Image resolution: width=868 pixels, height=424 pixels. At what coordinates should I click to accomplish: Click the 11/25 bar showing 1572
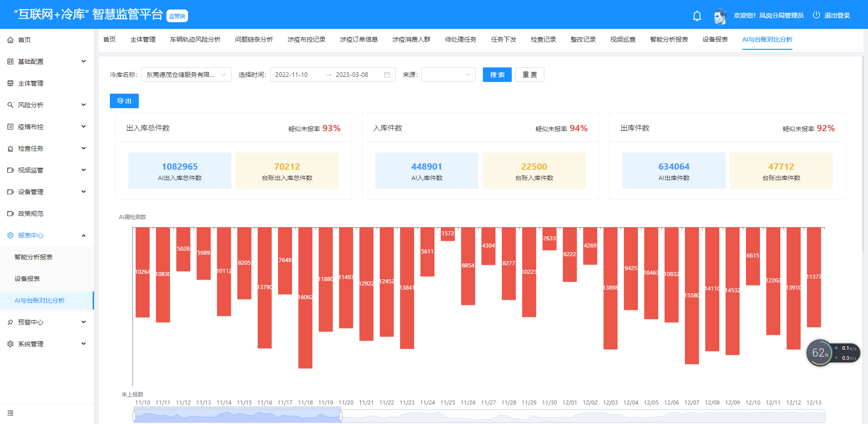tap(448, 234)
